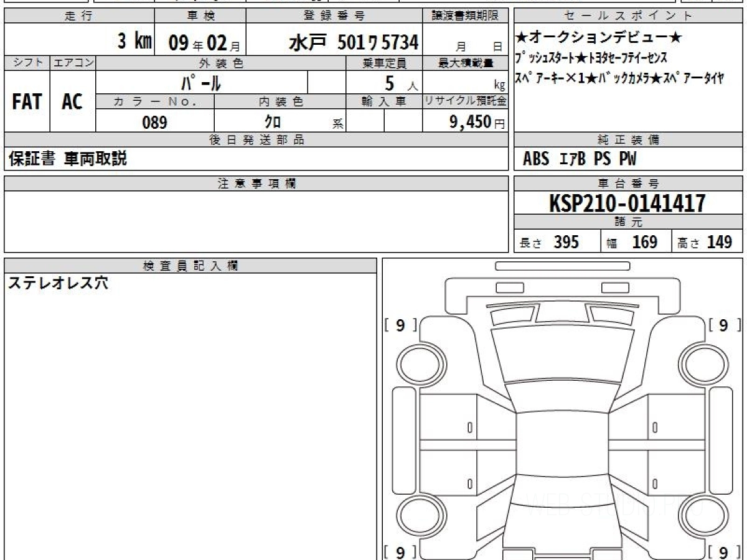Click the "輸入車" header
The image size is (747, 560).
point(384,101)
